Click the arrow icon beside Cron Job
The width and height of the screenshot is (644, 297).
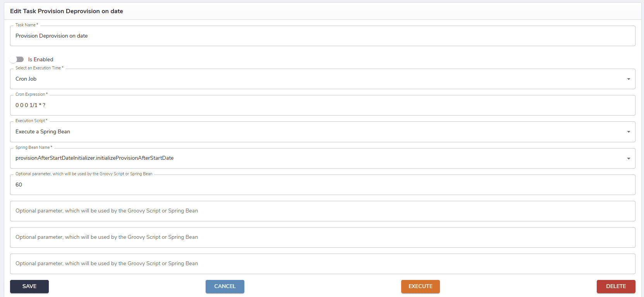(x=628, y=79)
